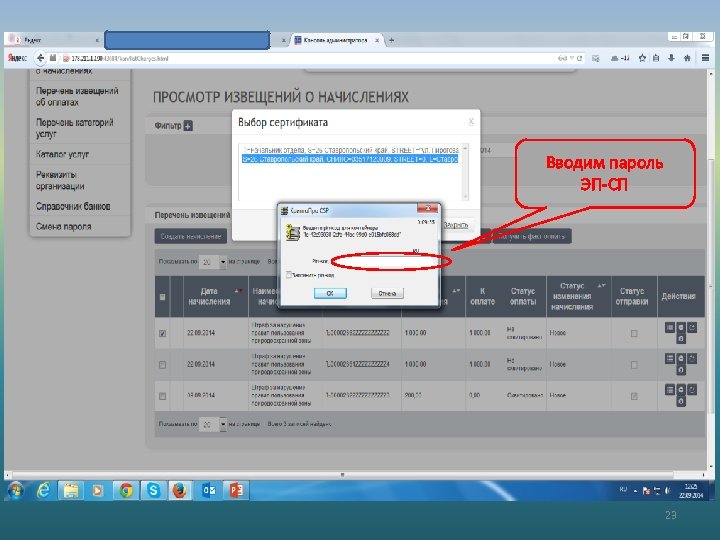The image size is (720, 540).
Task: Select the highlighted Ставропольский край certificate row
Action: point(350,159)
